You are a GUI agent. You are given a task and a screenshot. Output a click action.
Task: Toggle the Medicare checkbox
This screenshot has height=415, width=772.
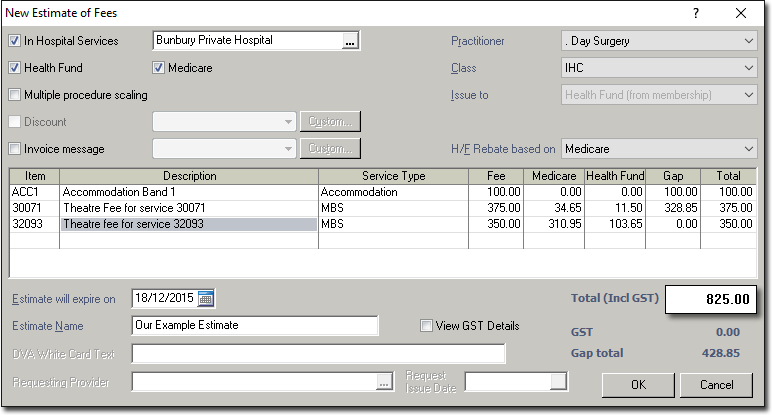coord(159,68)
